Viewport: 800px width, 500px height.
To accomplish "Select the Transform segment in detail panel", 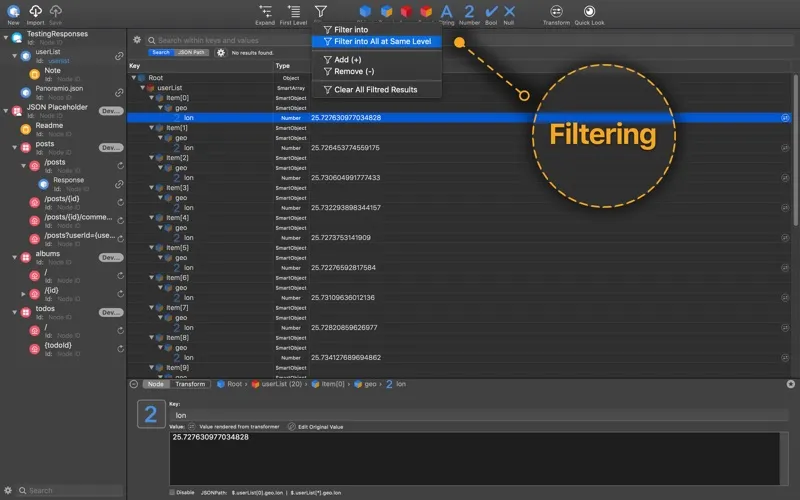I will (190, 384).
